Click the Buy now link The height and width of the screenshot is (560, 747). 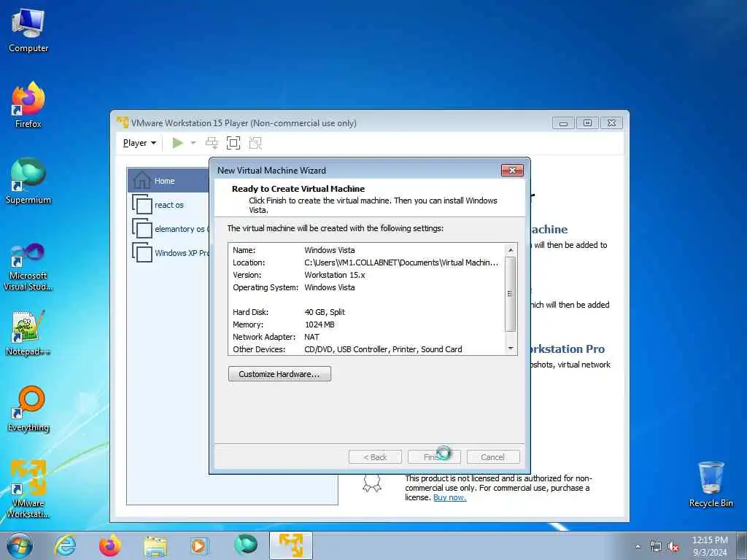tap(449, 497)
